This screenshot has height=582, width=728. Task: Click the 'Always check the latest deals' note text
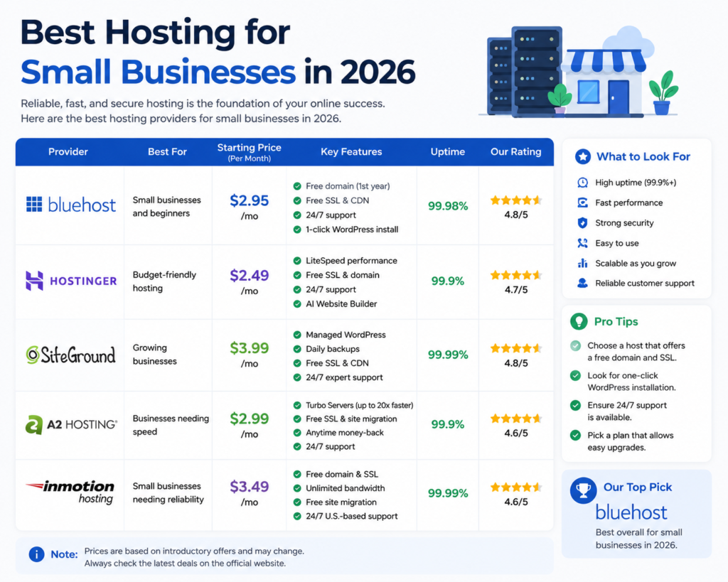click(185, 564)
